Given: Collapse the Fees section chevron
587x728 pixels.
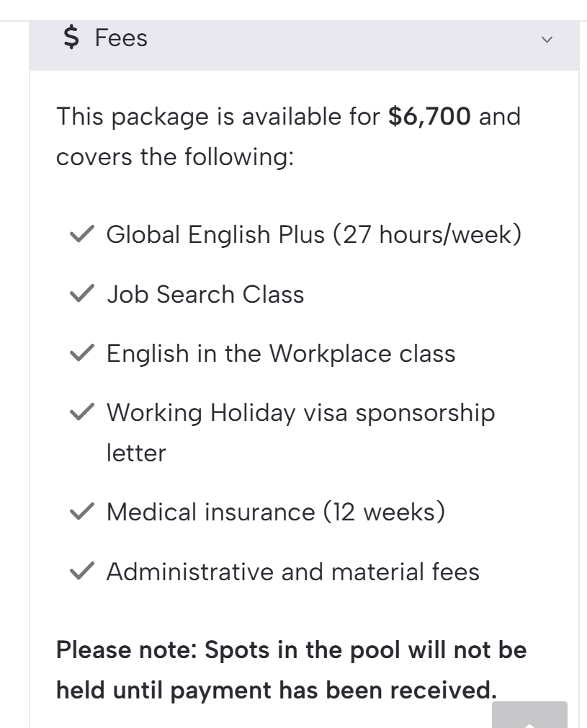Looking at the screenshot, I should [547, 39].
